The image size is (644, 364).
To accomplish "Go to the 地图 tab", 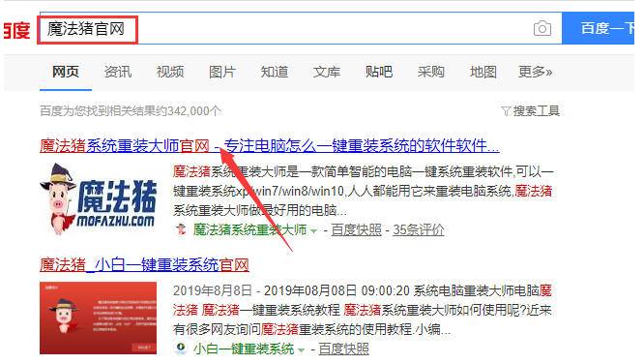I will tap(483, 72).
